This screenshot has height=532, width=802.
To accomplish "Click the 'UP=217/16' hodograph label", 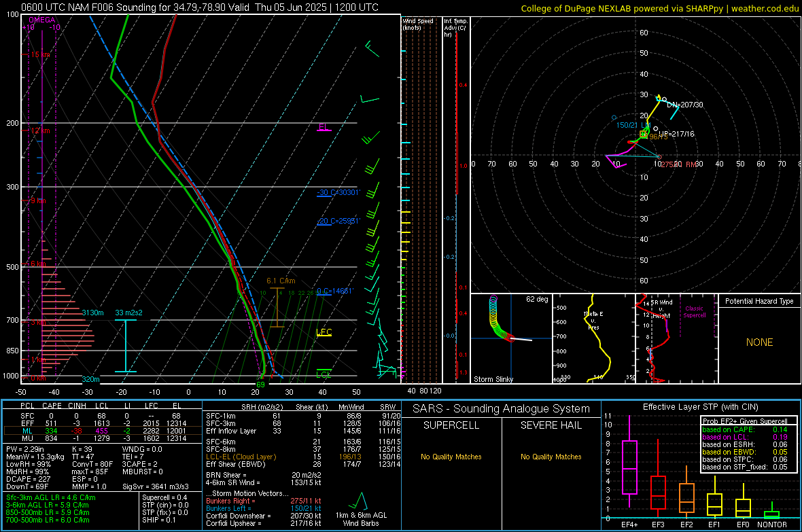I will 676,134.
